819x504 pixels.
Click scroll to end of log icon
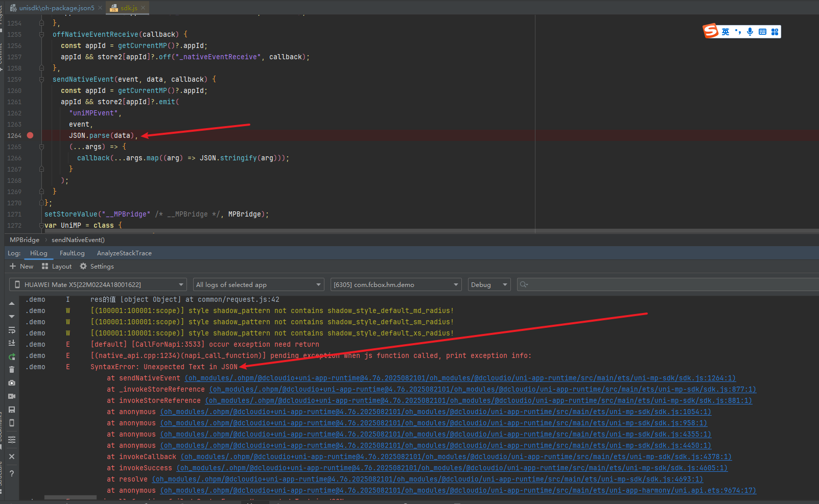click(x=12, y=343)
